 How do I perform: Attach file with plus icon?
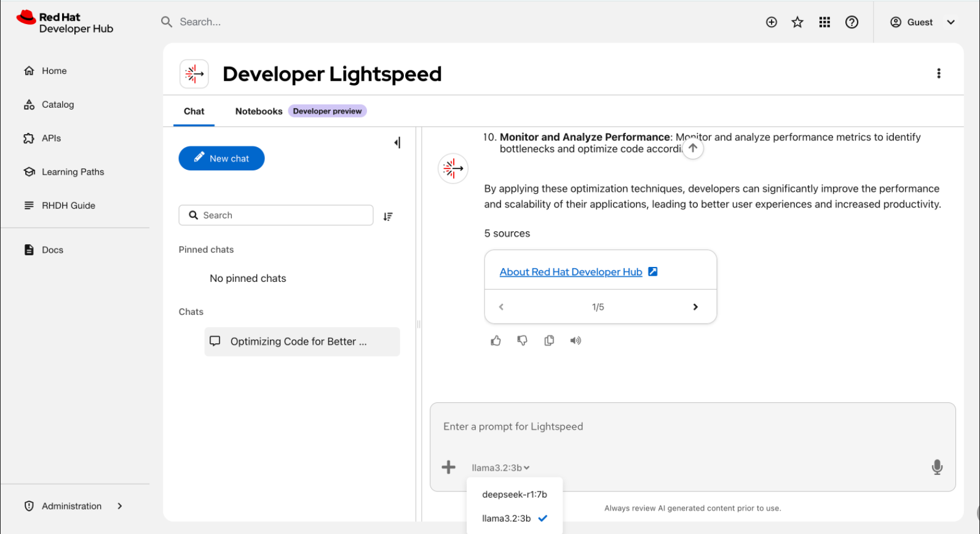pos(449,467)
